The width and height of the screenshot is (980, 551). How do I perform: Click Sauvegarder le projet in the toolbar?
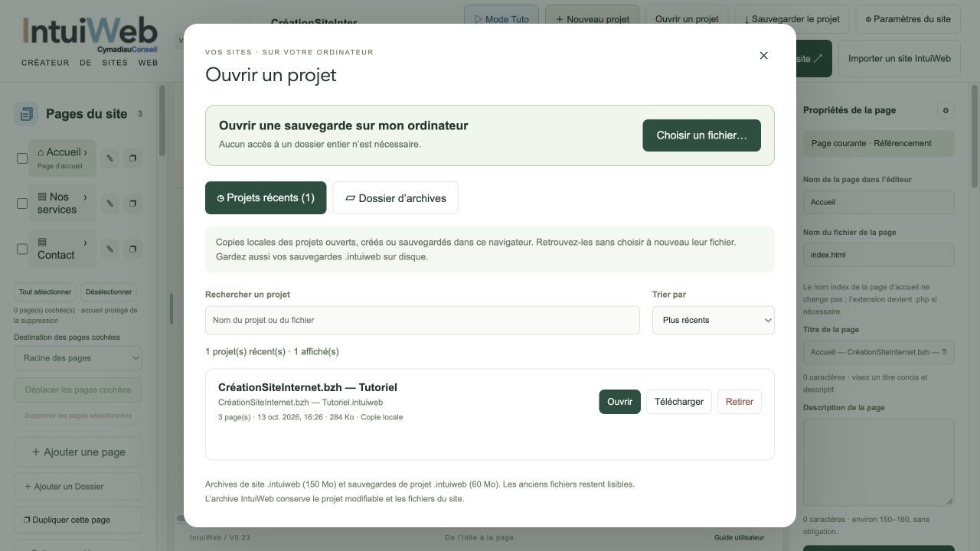coord(792,19)
